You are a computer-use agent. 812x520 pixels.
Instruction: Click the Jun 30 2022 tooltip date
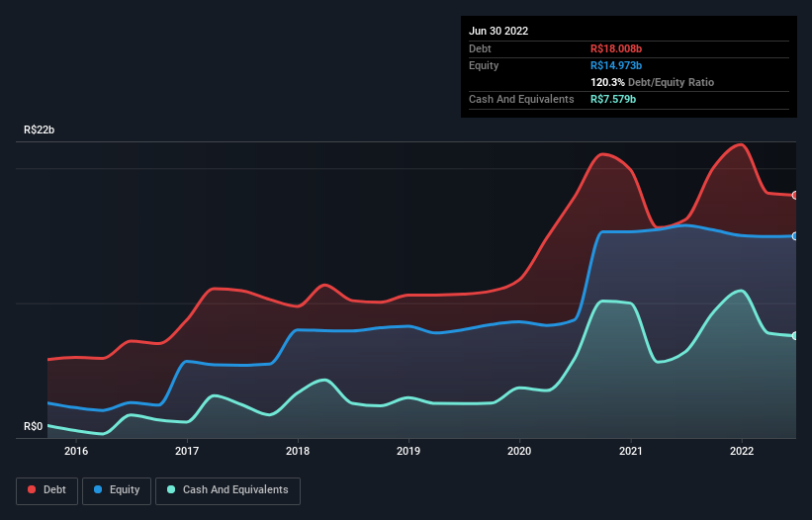click(498, 31)
